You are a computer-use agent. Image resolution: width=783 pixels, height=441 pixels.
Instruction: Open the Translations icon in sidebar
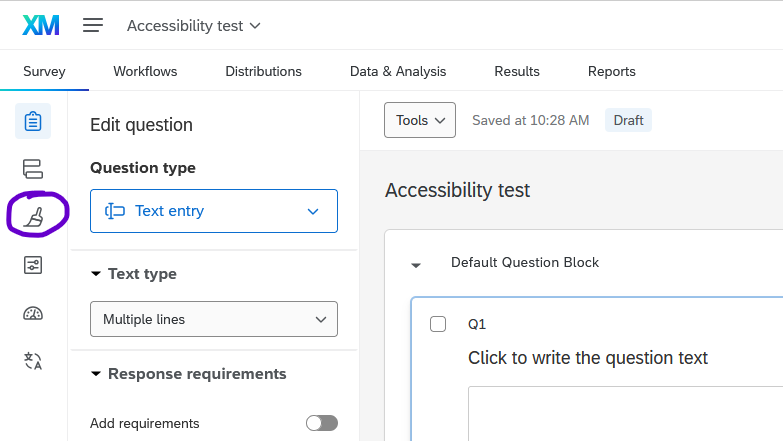point(33,361)
